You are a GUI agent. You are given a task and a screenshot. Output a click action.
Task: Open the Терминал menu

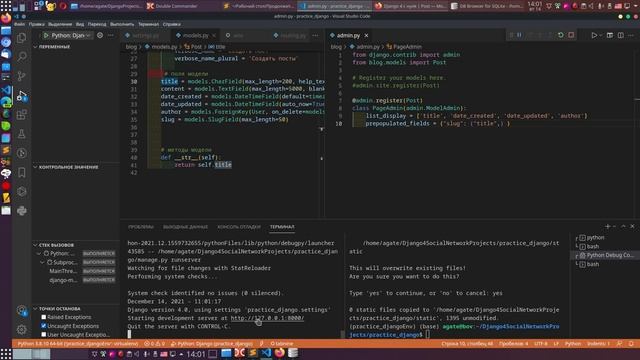pos(149,24)
